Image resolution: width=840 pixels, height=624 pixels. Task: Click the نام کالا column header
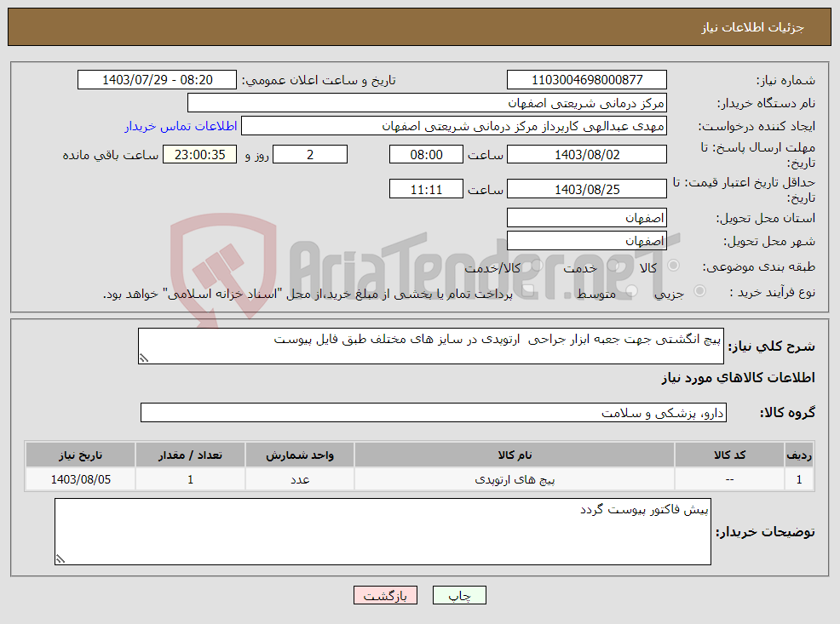[x=515, y=455]
